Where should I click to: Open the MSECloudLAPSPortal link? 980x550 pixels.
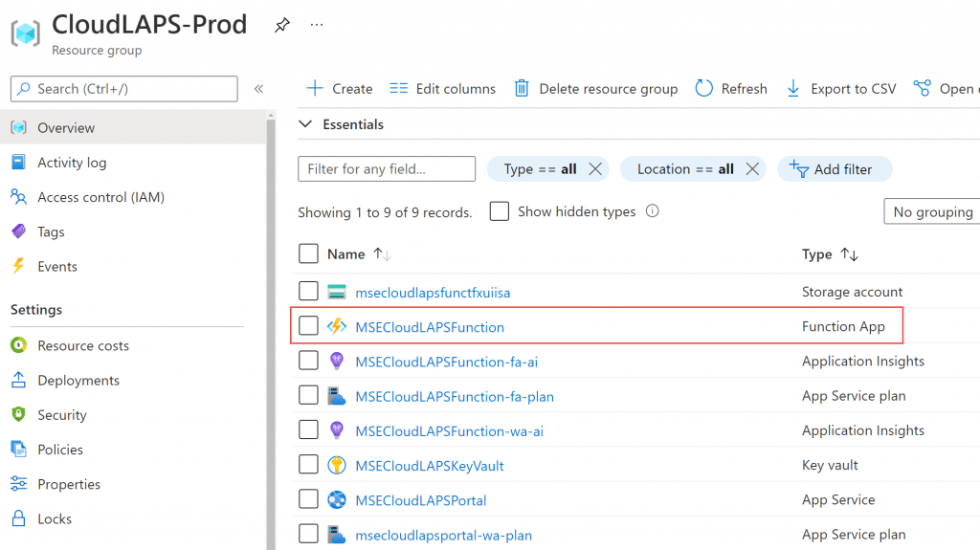(421, 500)
